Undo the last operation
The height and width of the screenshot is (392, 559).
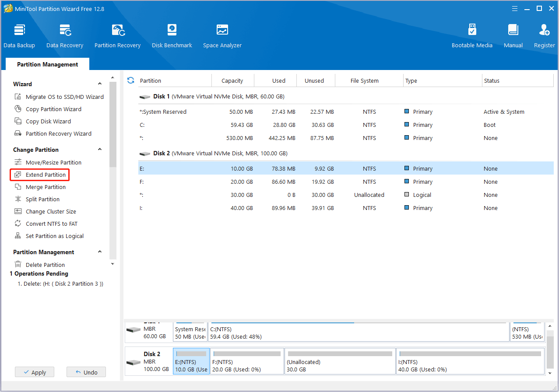tap(86, 372)
